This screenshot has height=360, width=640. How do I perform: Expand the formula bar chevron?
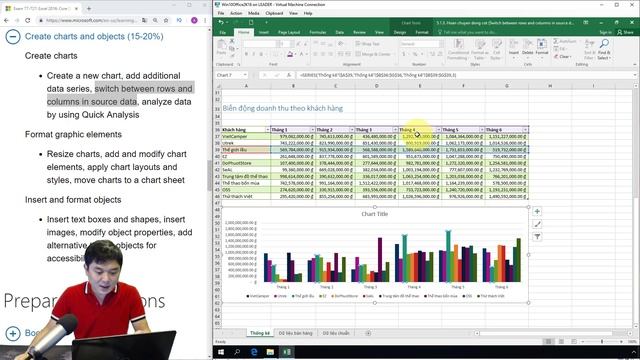click(x=635, y=75)
